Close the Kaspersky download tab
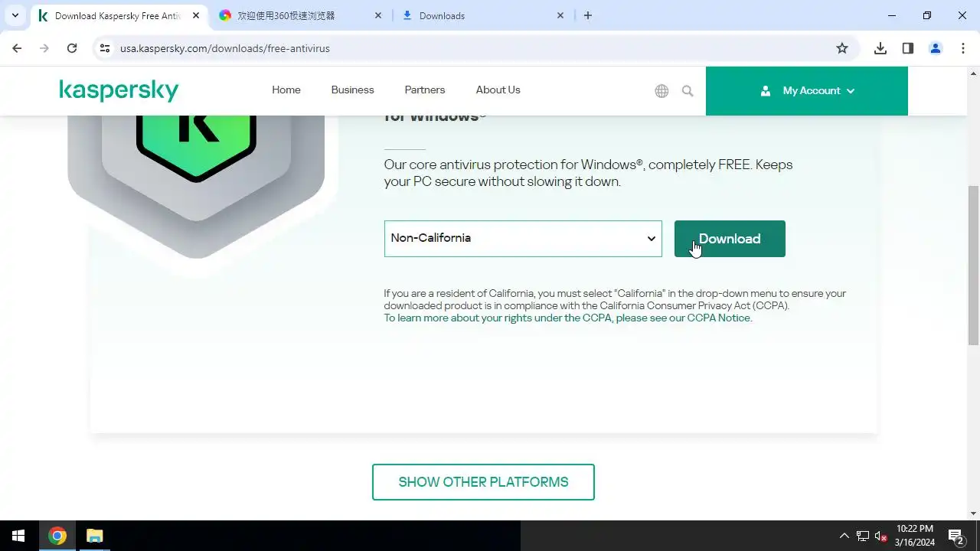 194,15
